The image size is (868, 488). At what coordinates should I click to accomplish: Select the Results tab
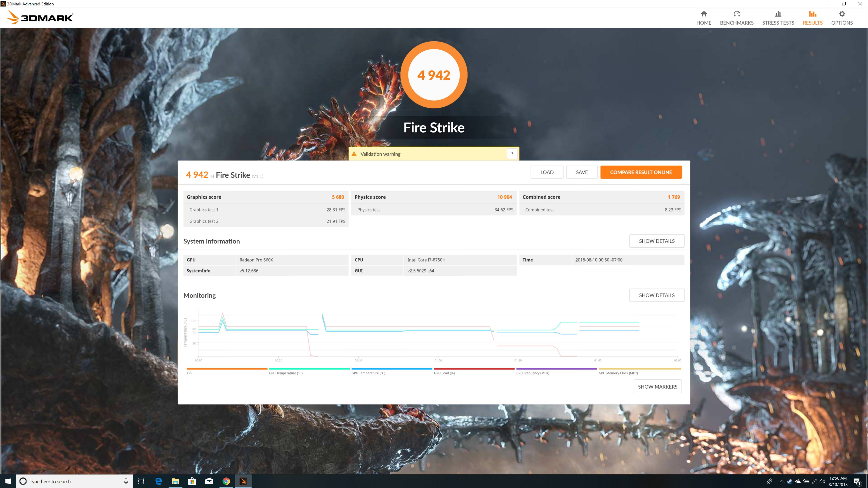pyautogui.click(x=812, y=18)
